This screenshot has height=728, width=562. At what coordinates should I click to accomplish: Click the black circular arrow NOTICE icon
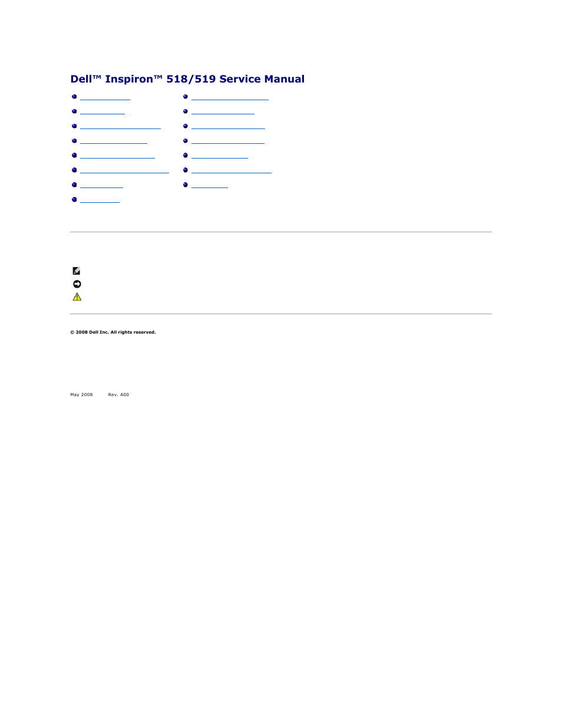[x=77, y=284]
